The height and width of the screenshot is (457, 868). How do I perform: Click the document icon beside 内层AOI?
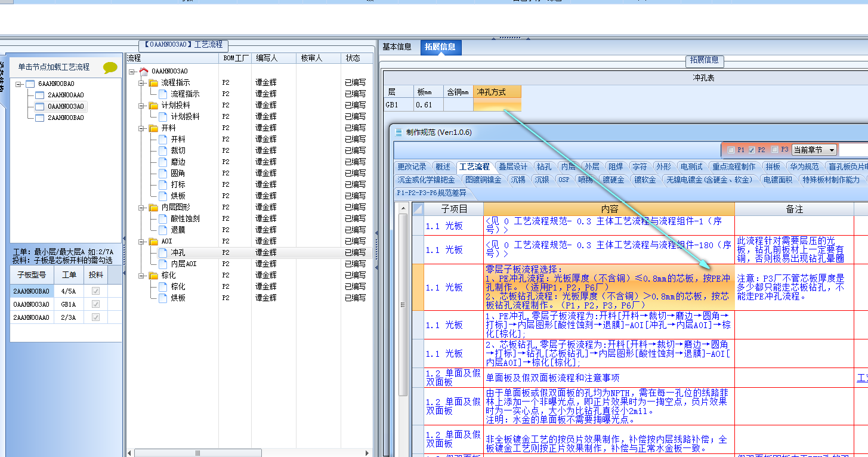[x=163, y=264]
